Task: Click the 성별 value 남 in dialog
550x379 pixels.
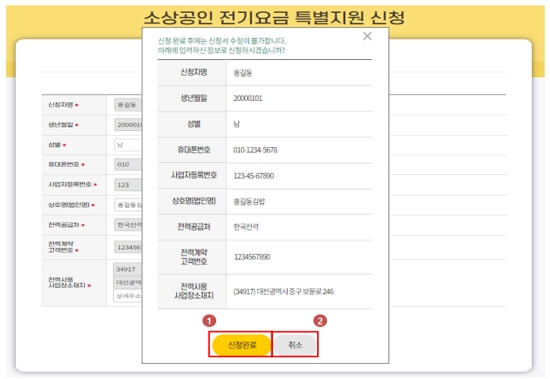Action: (237, 124)
